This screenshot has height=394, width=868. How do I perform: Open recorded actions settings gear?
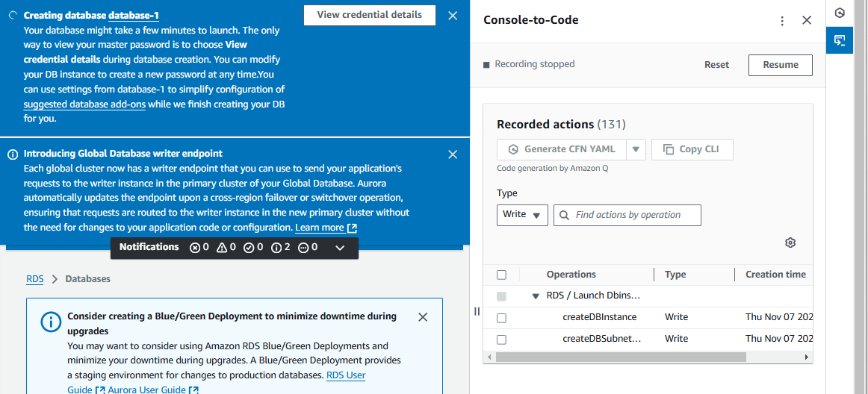pos(790,243)
